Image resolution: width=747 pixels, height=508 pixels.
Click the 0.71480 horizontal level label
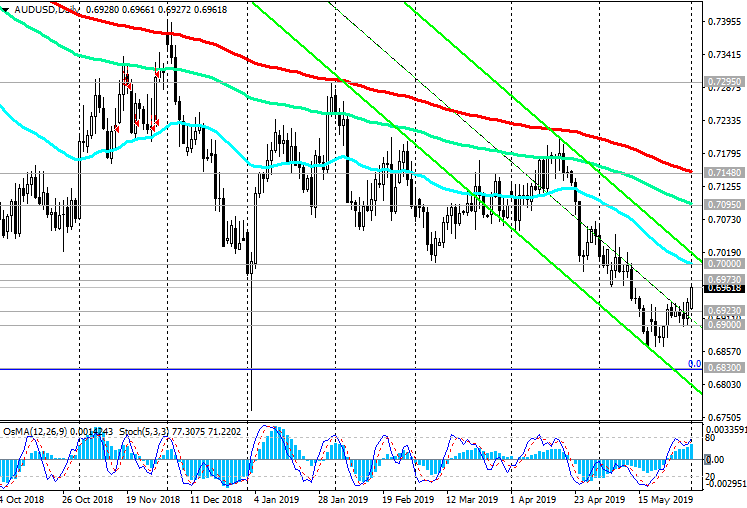coord(724,173)
